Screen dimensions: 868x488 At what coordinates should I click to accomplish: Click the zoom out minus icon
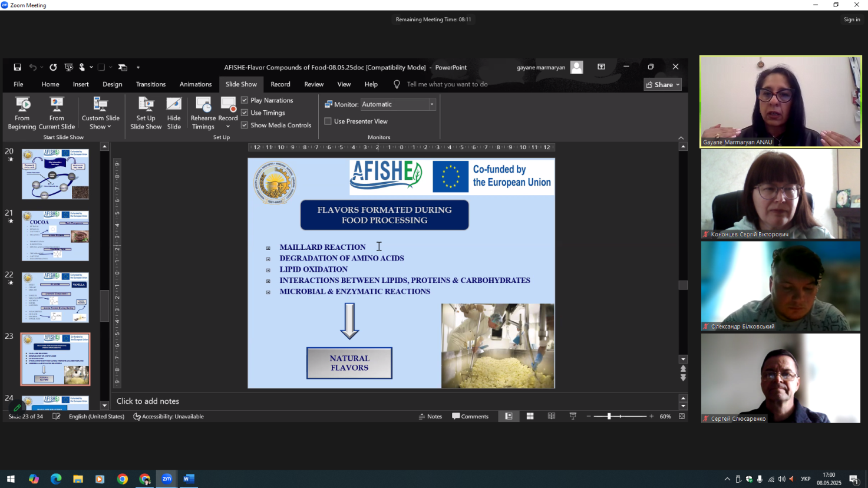click(x=589, y=416)
